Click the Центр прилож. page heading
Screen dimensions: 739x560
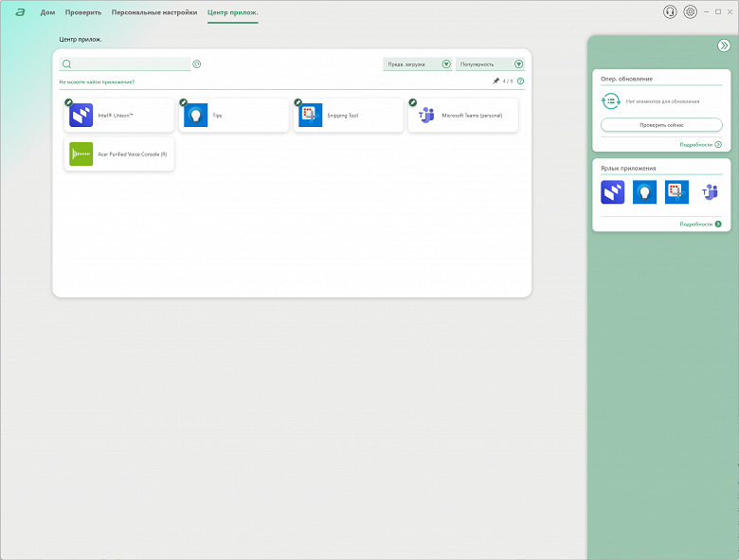click(x=81, y=39)
